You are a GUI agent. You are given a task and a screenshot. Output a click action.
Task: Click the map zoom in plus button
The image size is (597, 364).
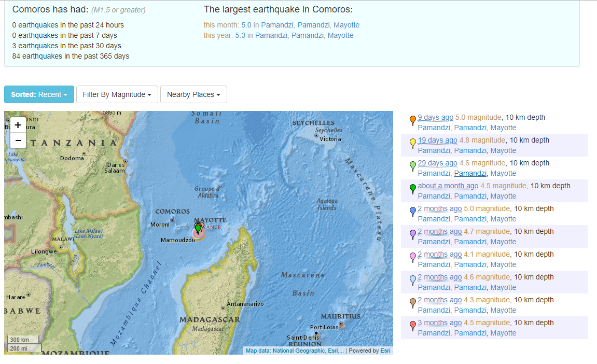[18, 125]
